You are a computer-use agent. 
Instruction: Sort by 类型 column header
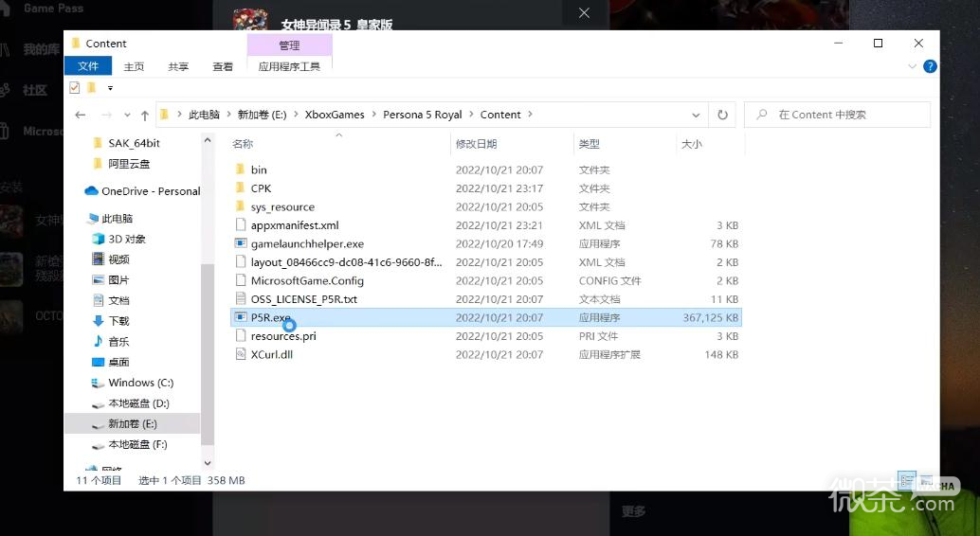point(589,144)
